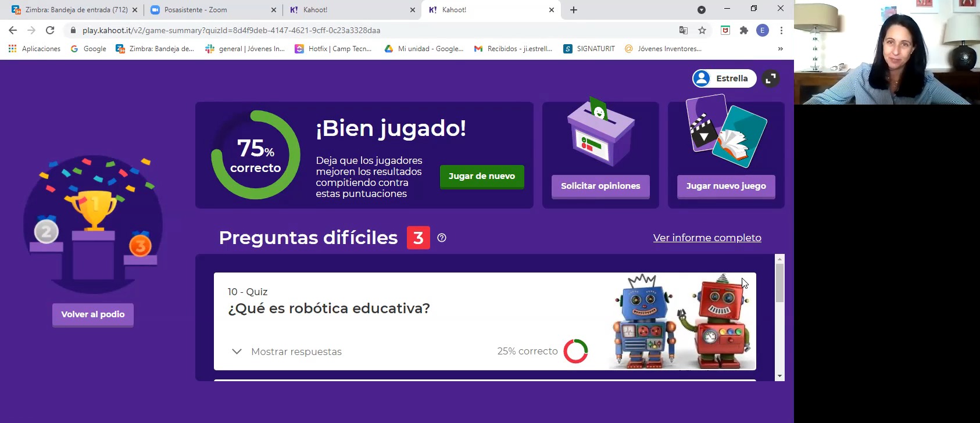Click Volver al podio button
Image resolution: width=980 pixels, height=423 pixels.
pyautogui.click(x=93, y=314)
